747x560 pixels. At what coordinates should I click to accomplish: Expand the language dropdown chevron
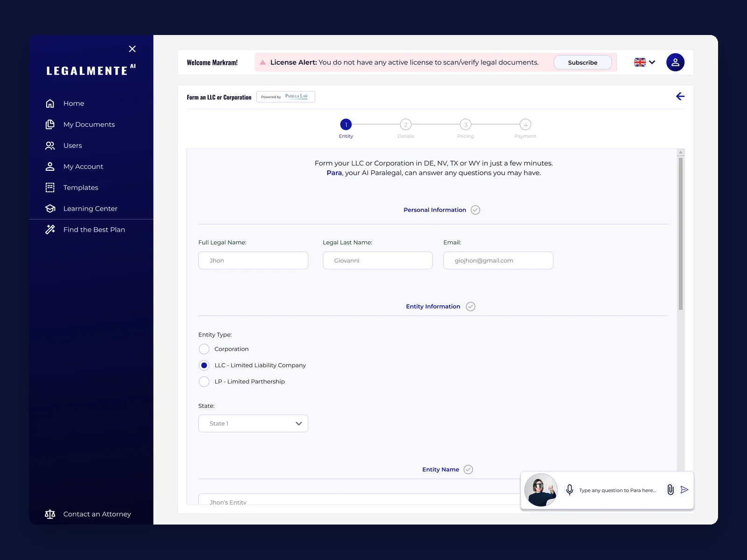pyautogui.click(x=652, y=62)
